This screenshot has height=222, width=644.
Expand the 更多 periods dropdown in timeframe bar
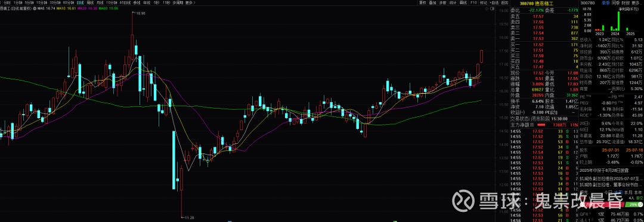tap(190, 2)
